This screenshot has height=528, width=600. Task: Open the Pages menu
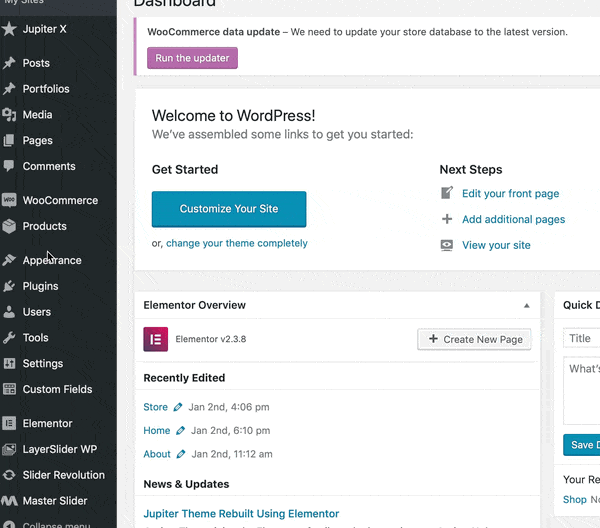pos(38,140)
